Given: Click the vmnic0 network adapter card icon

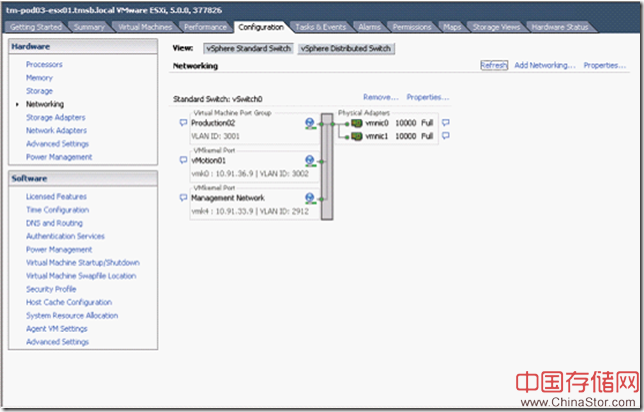Looking at the screenshot, I should tap(356, 123).
